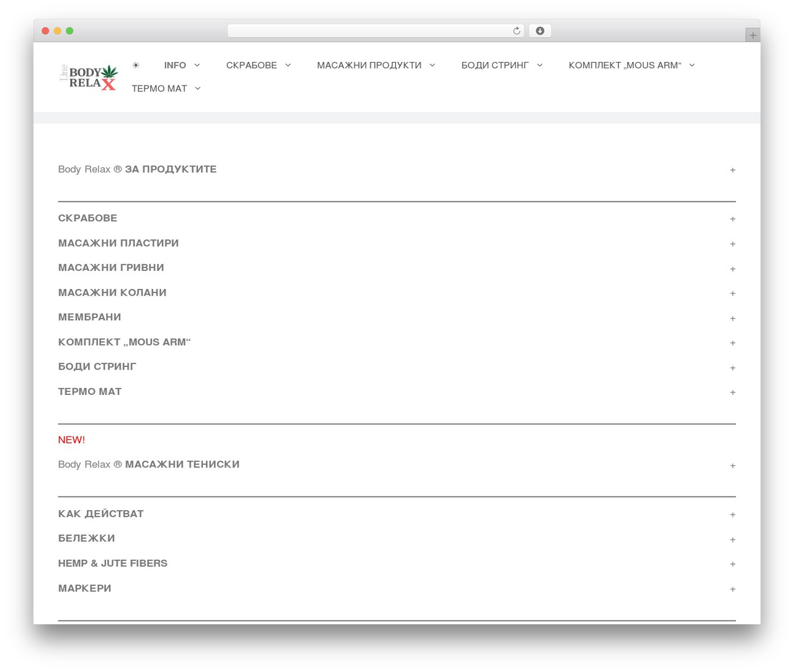Click the Body Relax Line logo

(x=88, y=77)
